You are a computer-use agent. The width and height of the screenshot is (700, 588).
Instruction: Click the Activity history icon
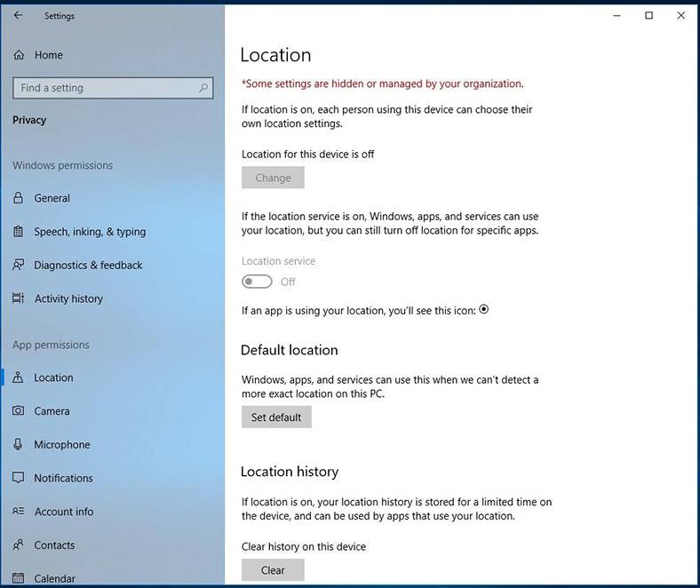[18, 298]
